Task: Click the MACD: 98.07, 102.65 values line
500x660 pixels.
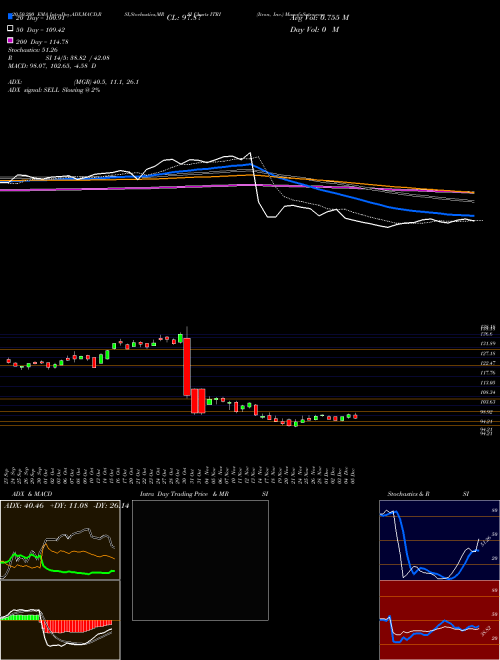Action: 52,66
